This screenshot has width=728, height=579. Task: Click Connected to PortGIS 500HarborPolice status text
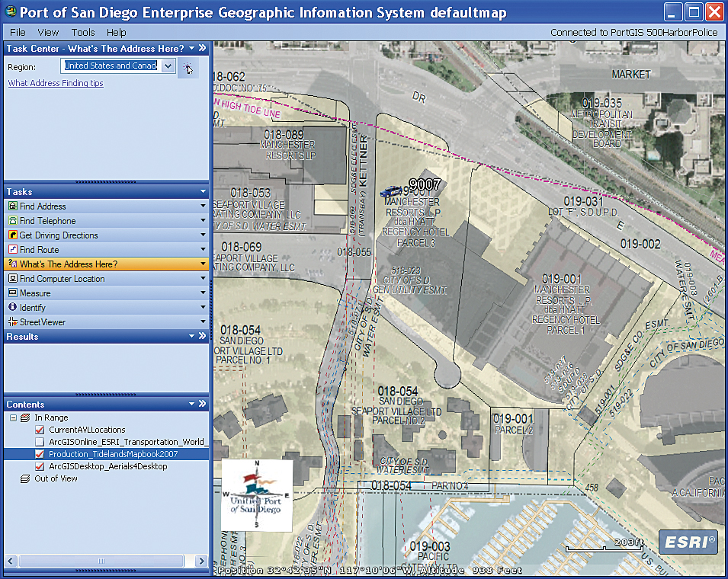633,33
